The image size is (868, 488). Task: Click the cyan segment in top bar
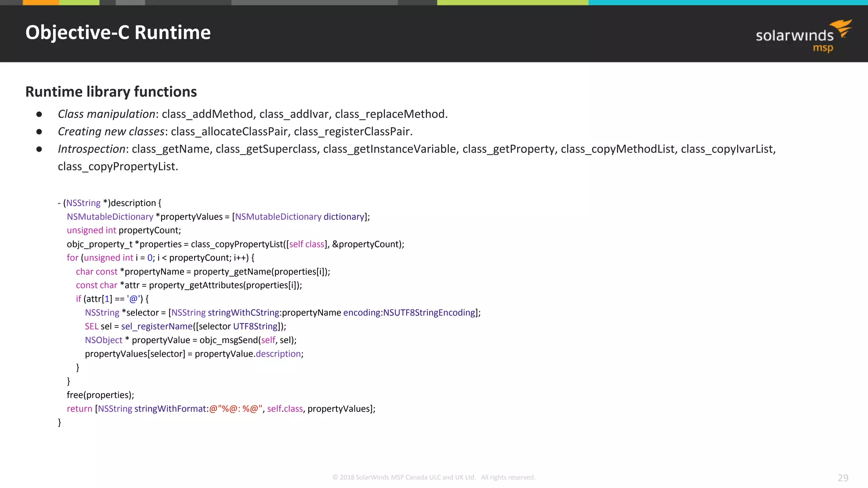[x=727, y=3]
